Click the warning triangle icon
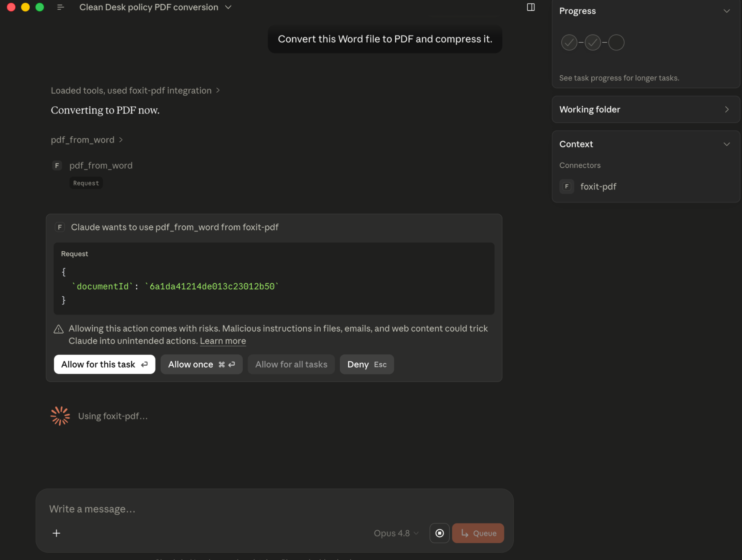Viewport: 742px width, 560px height. (59, 329)
